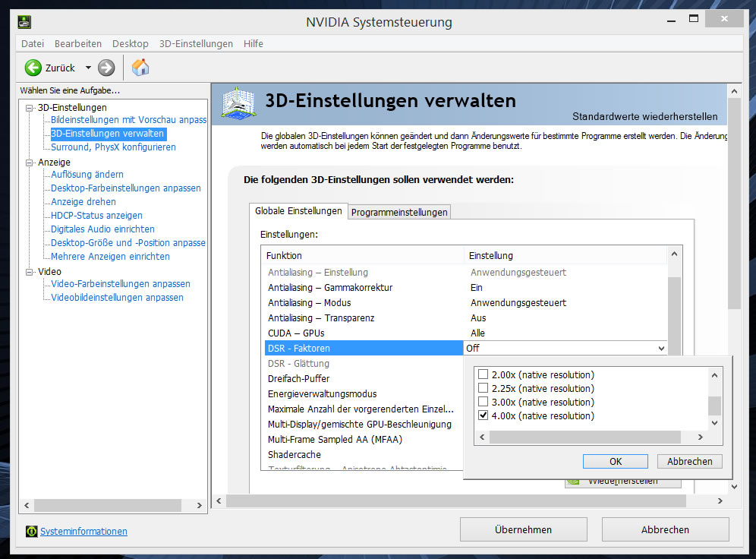Open the Desktop menu
Image resolution: width=756 pixels, height=559 pixels.
[x=131, y=43]
